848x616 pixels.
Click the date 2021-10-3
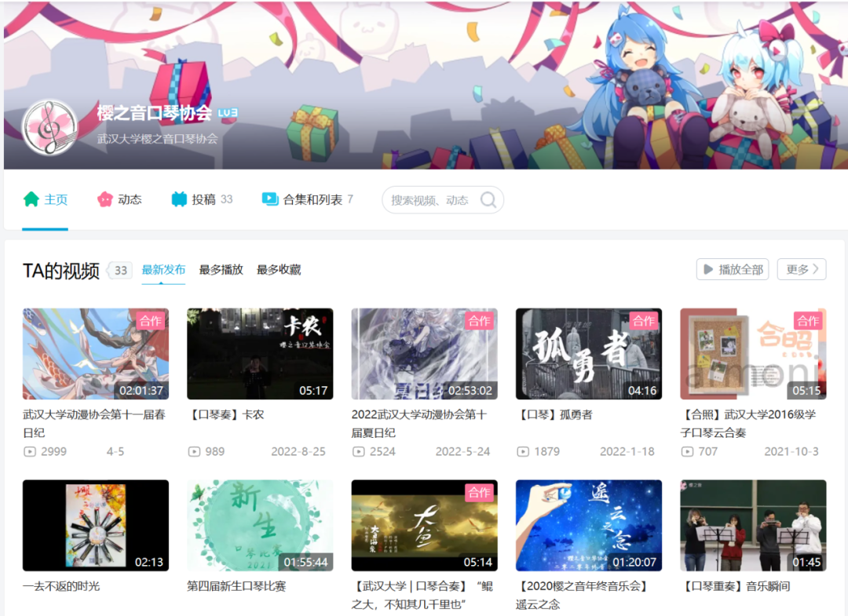click(791, 452)
